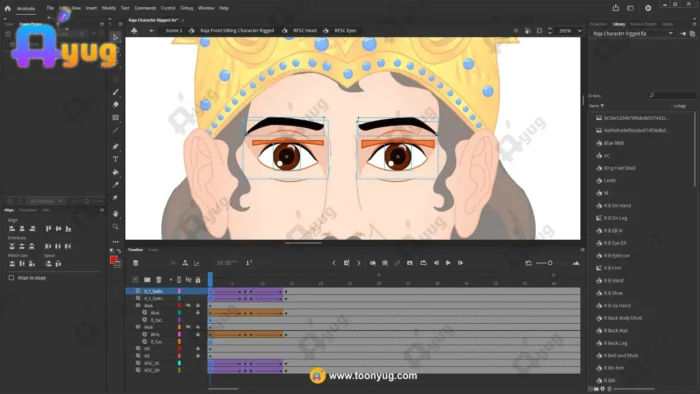Screen dimensions: 700x394
Task: Step forward one frame in timeline
Action: 460,263
